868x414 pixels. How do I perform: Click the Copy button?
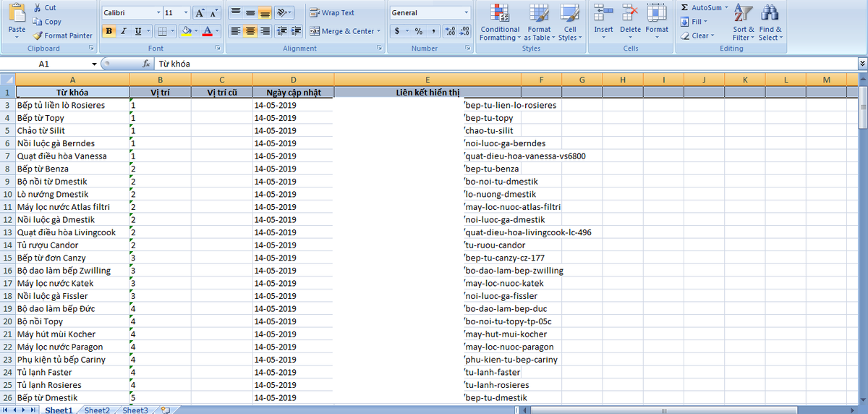pos(48,22)
